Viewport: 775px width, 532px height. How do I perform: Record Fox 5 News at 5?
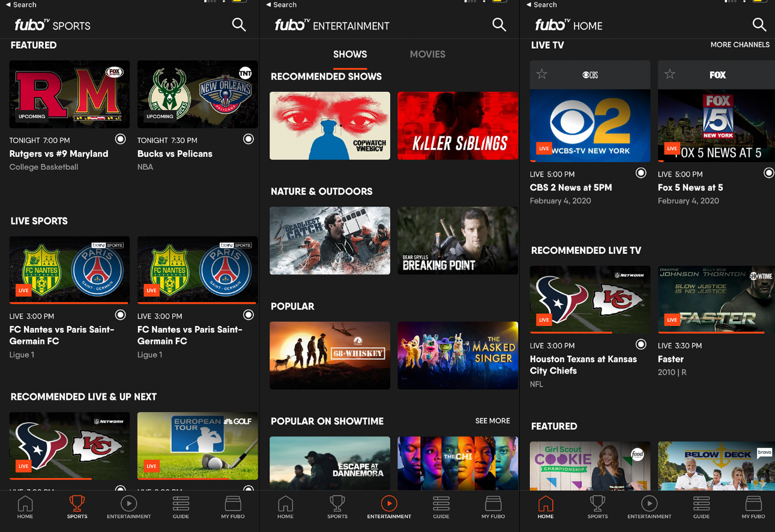click(769, 173)
